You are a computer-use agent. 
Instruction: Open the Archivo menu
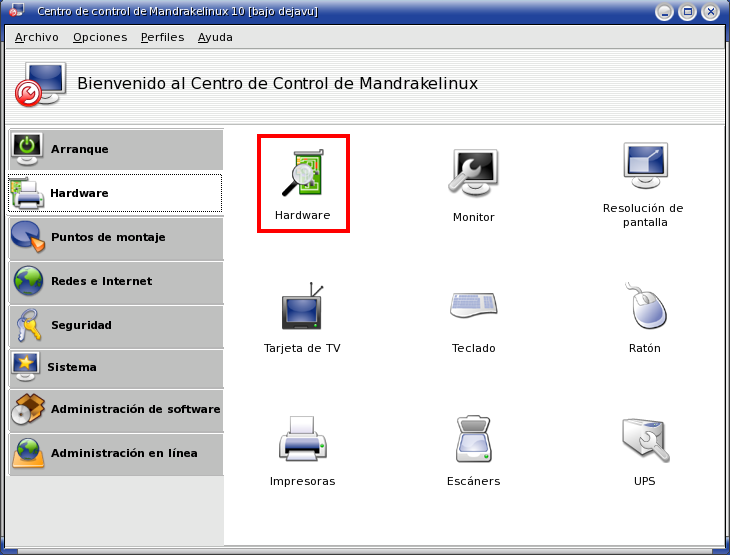(37, 37)
